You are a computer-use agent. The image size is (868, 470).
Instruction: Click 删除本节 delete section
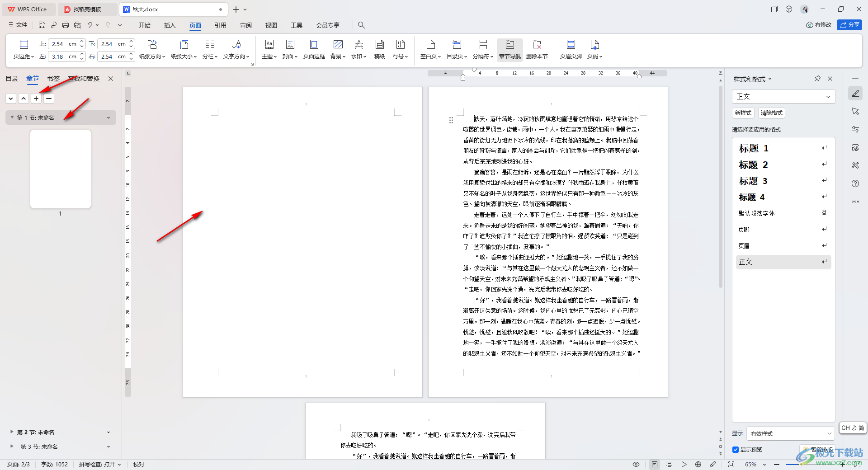coord(537,49)
